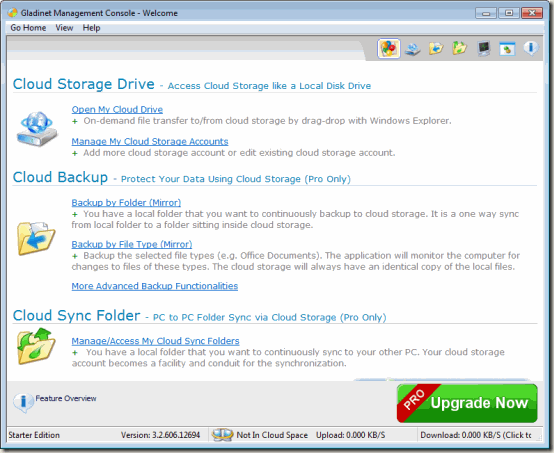Image resolution: width=554 pixels, height=453 pixels.
Task: Click the window settings toolbar icon
Action: click(x=507, y=49)
